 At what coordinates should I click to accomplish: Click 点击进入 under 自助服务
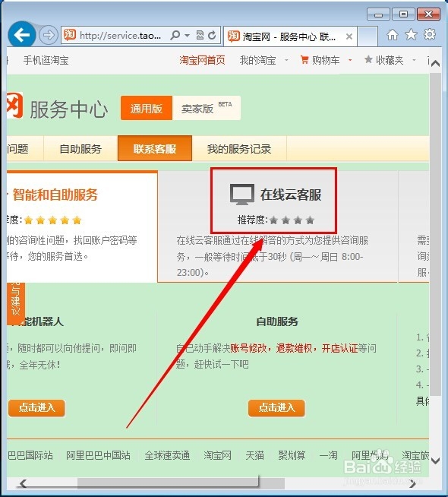pyautogui.click(x=276, y=407)
